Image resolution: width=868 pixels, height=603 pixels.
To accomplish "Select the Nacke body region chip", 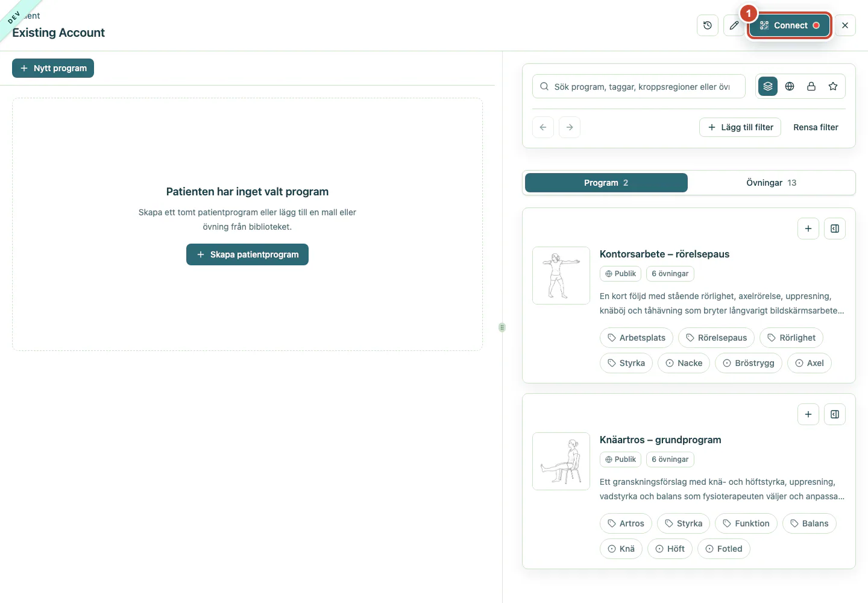I will [684, 363].
